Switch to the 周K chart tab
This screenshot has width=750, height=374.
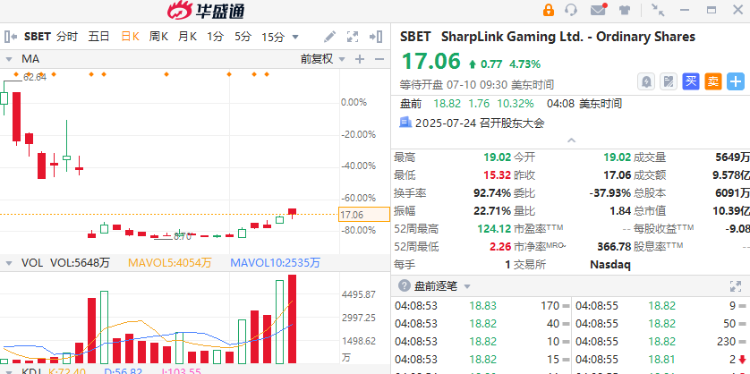(158, 36)
